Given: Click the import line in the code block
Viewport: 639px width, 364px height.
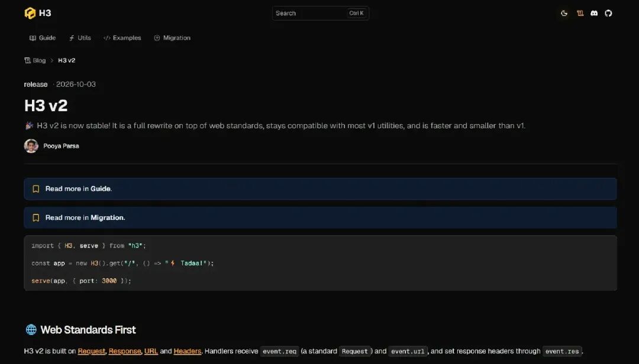Looking at the screenshot, I should tap(88, 245).
